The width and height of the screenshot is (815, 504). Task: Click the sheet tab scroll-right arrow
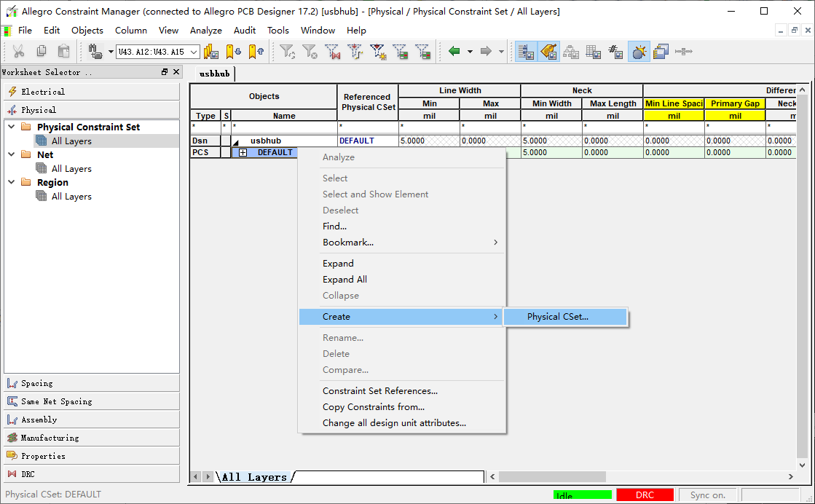coord(208,476)
